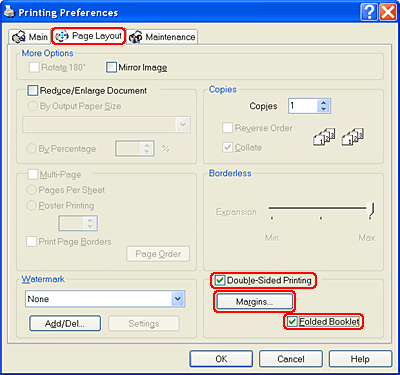Uncheck Double-Sided Printing
Screen dimensions: 400x375
tap(220, 280)
